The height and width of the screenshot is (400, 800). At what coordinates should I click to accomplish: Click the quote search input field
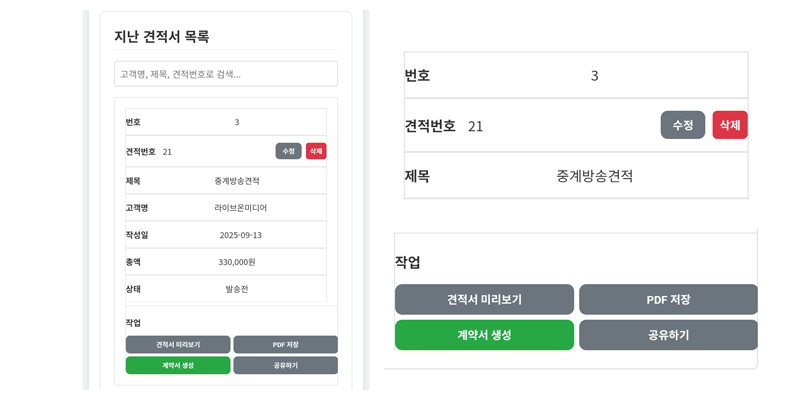tap(225, 74)
